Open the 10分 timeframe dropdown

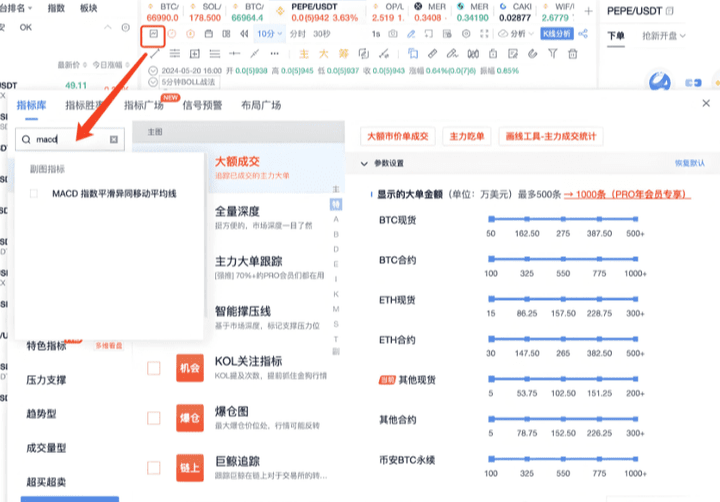pyautogui.click(x=270, y=34)
